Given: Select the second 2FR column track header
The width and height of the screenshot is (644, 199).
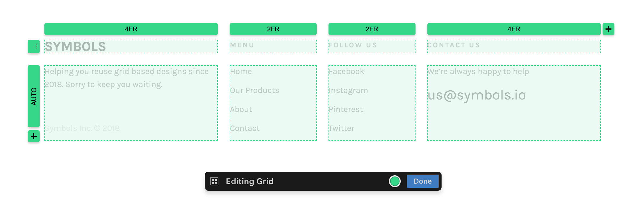Looking at the screenshot, I should click(372, 29).
